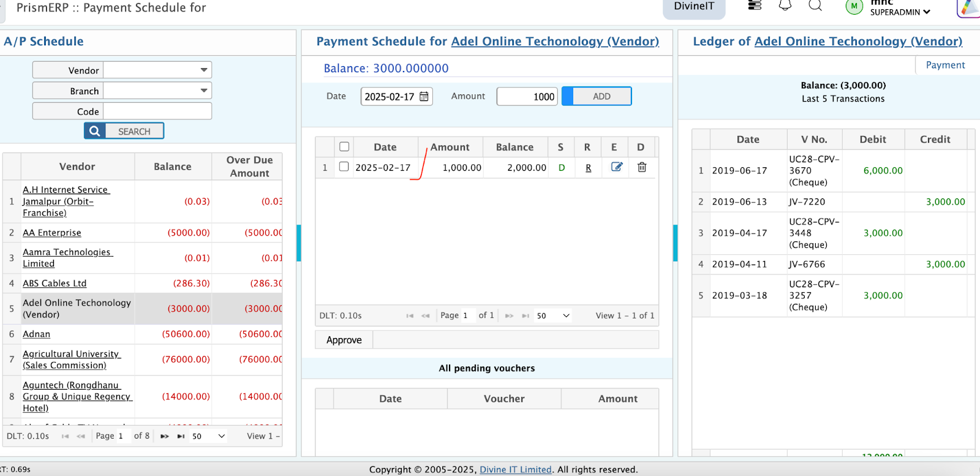Image resolution: width=980 pixels, height=476 pixels.
Task: Open AA Enterprise vendor link
Action: (x=52, y=233)
